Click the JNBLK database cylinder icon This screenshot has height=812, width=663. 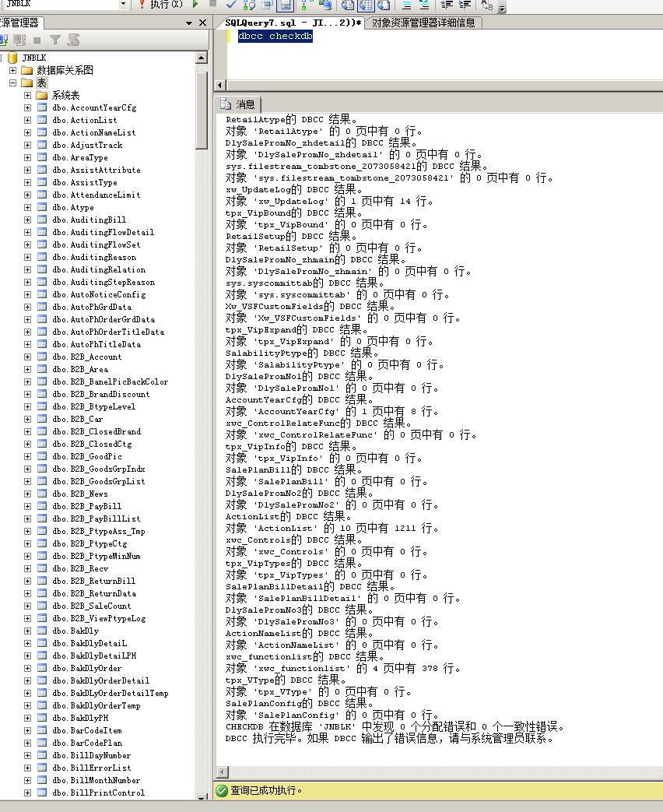pyautogui.click(x=13, y=58)
